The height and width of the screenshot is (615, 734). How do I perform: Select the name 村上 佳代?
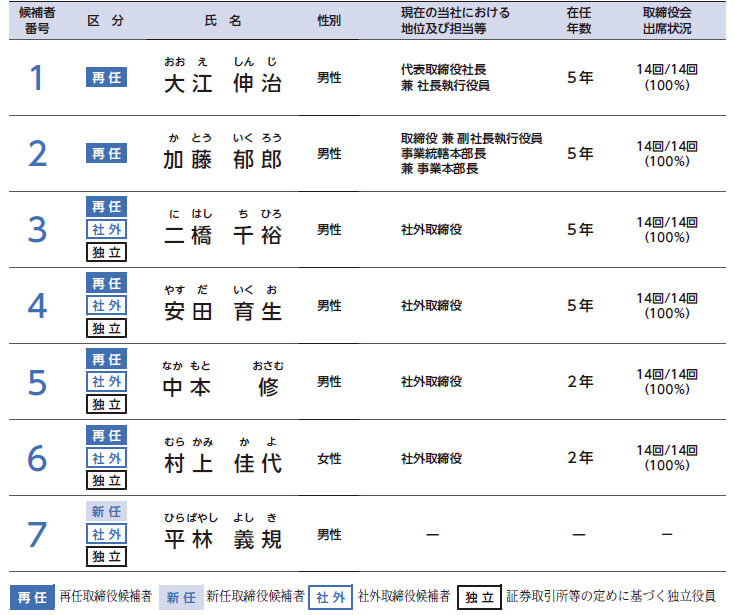222,464
